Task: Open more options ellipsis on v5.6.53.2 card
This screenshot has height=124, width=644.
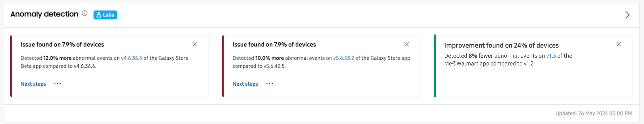Action: 270,84
